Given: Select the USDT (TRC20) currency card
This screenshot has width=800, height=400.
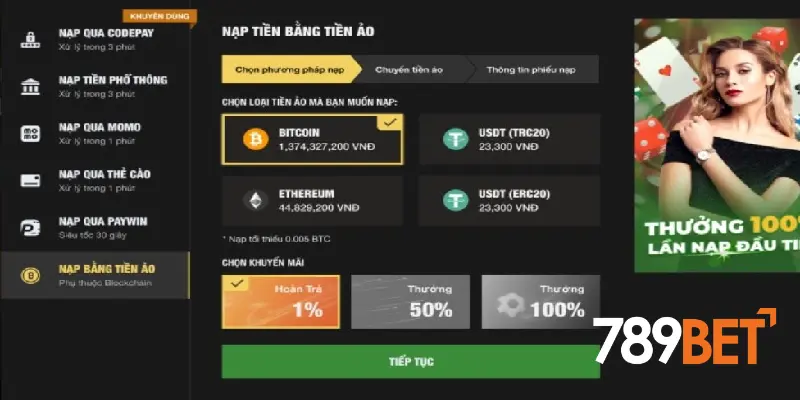Looking at the screenshot, I should point(509,140).
